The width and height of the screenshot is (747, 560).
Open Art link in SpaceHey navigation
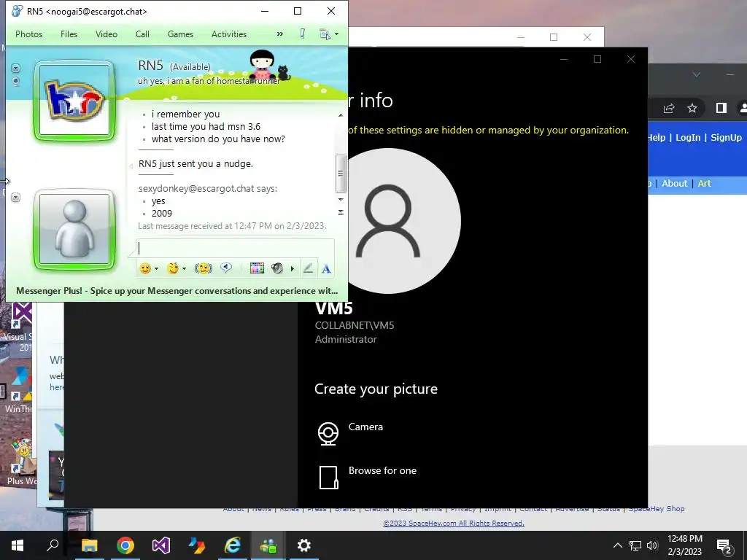pos(704,183)
